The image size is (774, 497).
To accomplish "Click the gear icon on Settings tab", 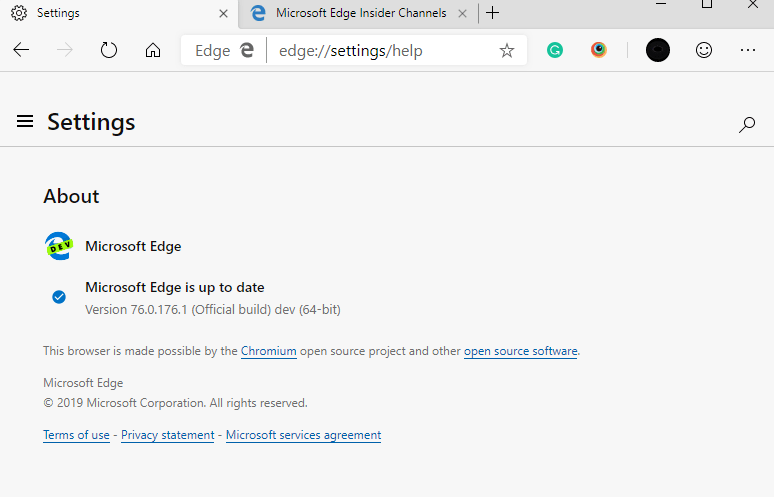I will 19,13.
